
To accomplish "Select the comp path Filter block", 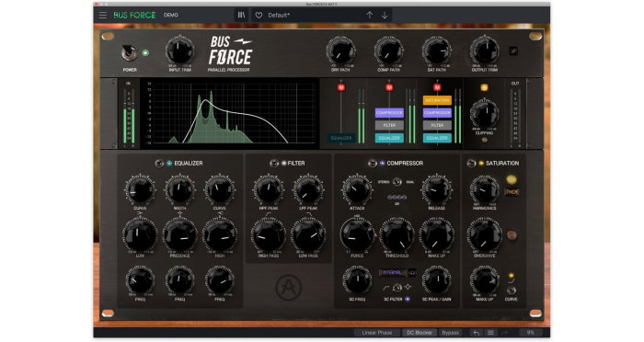I will click(x=389, y=125).
